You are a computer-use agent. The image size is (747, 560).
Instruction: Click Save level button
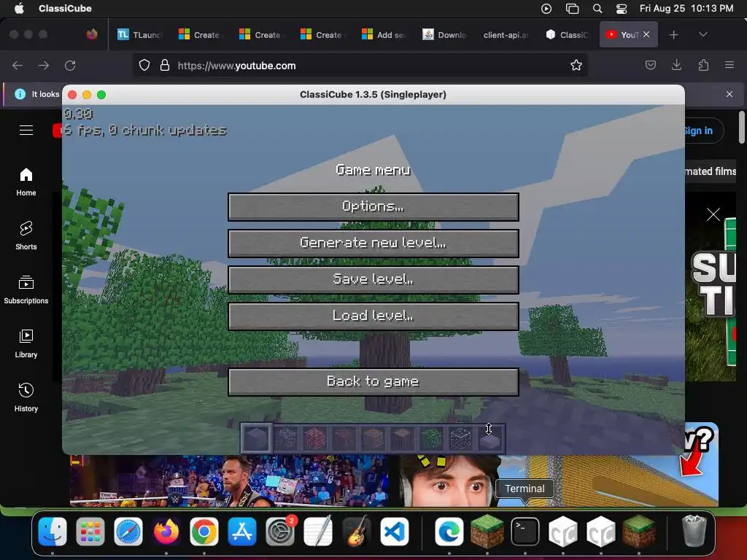point(373,279)
